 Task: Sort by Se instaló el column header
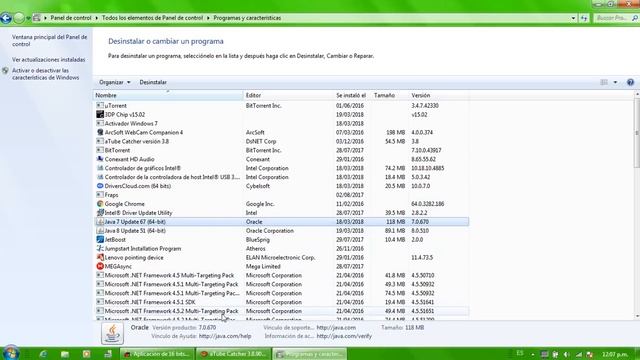(352, 95)
